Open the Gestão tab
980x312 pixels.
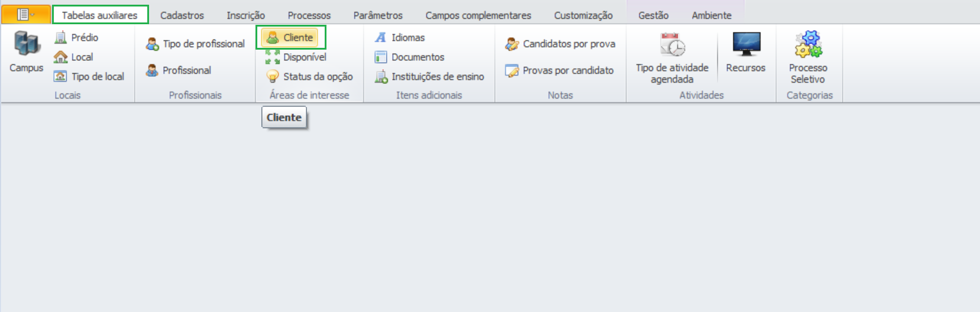tap(654, 15)
